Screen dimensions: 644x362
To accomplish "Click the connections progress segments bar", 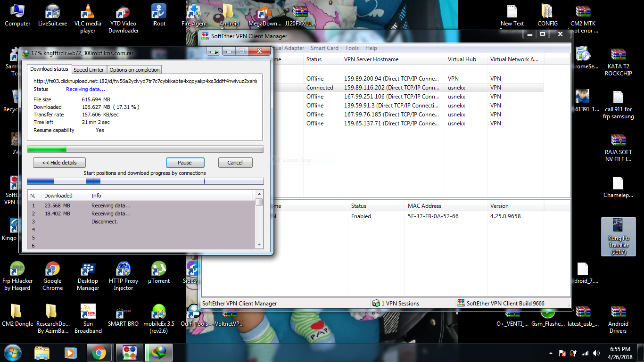I will click(x=145, y=181).
